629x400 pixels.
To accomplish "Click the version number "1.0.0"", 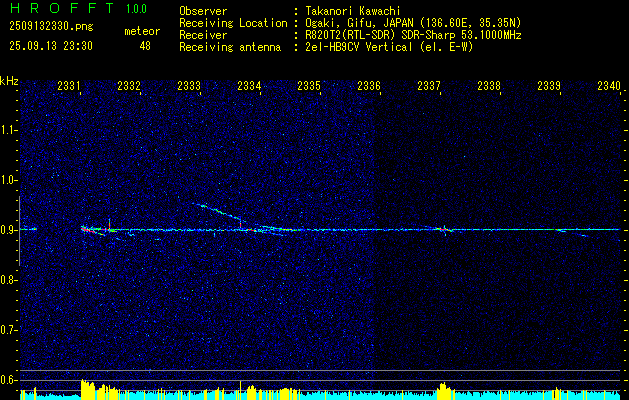I will click(x=136, y=9).
